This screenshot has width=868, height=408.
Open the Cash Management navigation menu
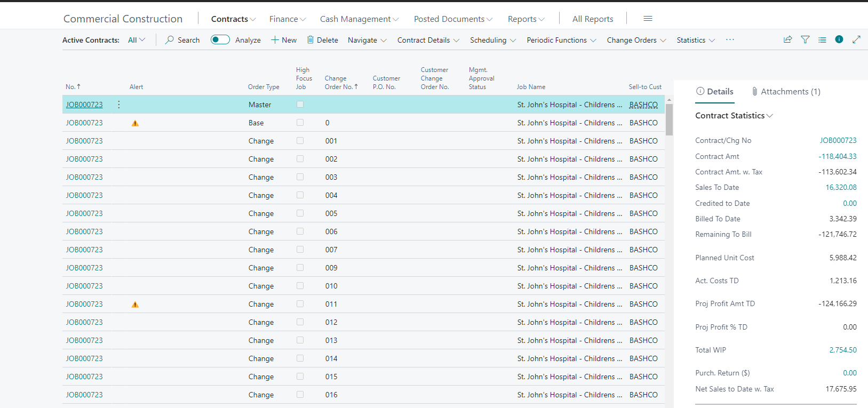(359, 19)
